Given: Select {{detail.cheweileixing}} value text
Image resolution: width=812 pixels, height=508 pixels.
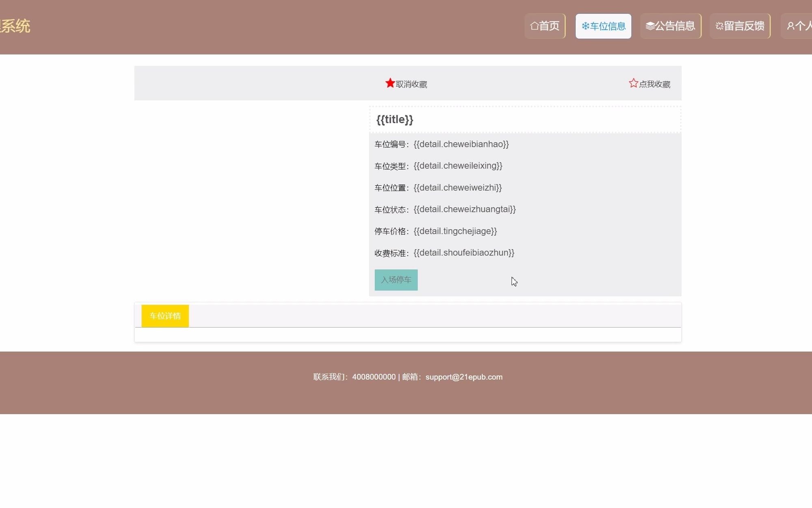Looking at the screenshot, I should [458, 166].
